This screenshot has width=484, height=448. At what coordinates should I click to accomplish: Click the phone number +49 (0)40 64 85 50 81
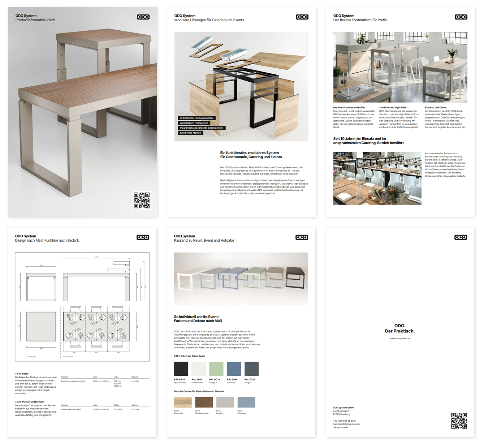tap(345, 421)
